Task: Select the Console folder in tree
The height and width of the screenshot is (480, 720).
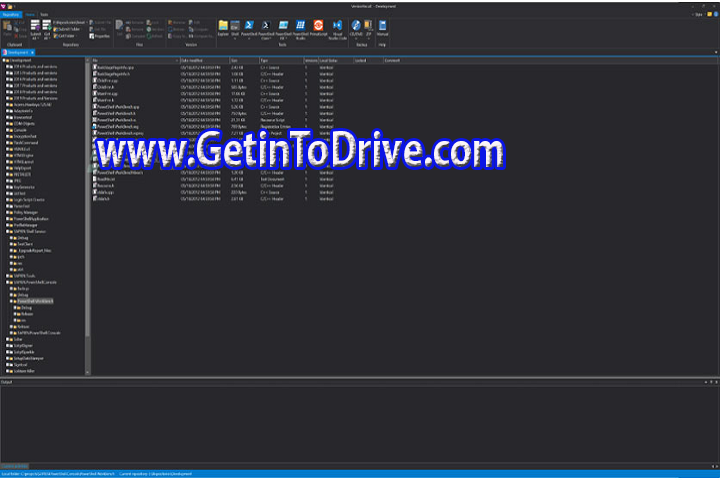Action: [20, 130]
